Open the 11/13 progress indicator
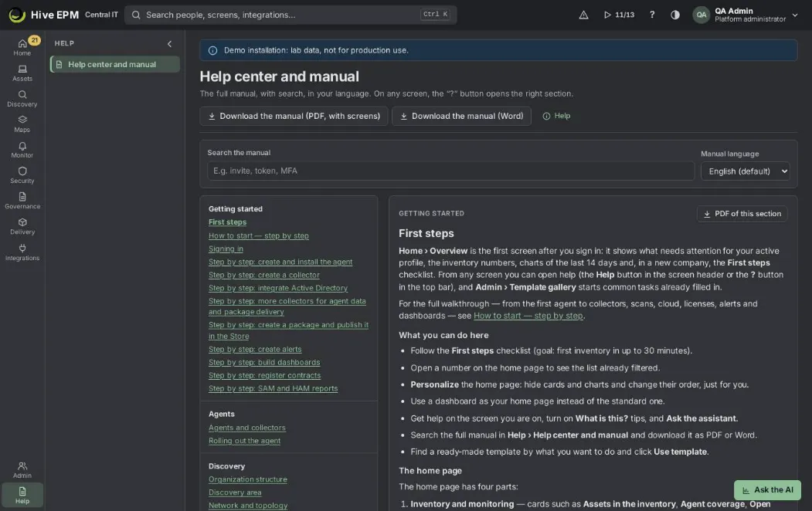This screenshot has height=511, width=812. coord(619,15)
